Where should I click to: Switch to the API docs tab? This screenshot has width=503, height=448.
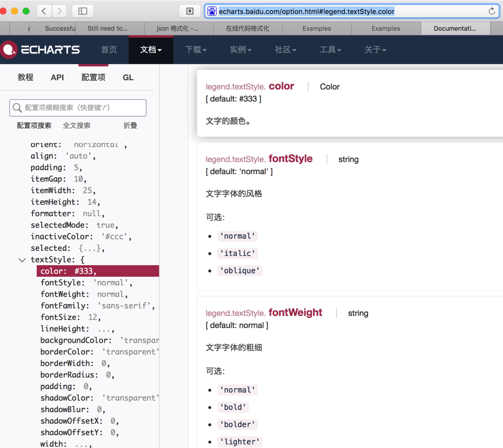coord(57,77)
